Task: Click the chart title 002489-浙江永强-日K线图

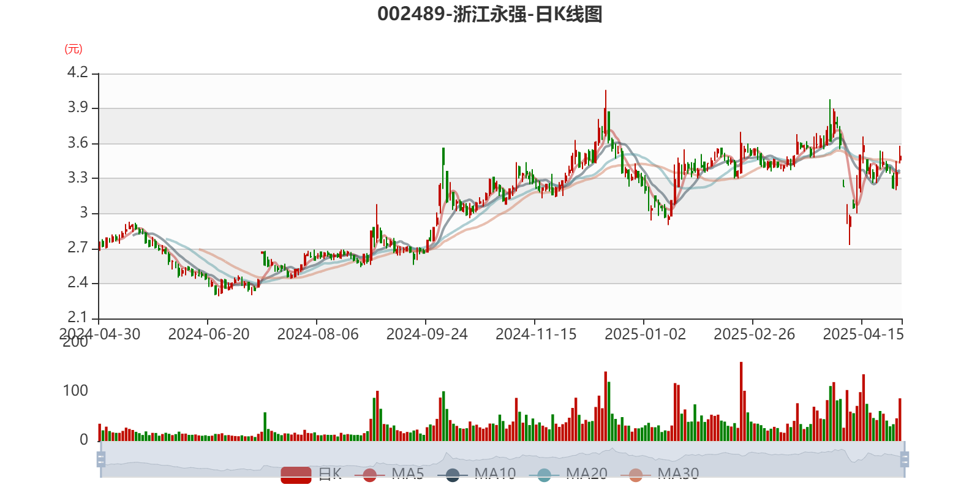Action: click(x=490, y=14)
